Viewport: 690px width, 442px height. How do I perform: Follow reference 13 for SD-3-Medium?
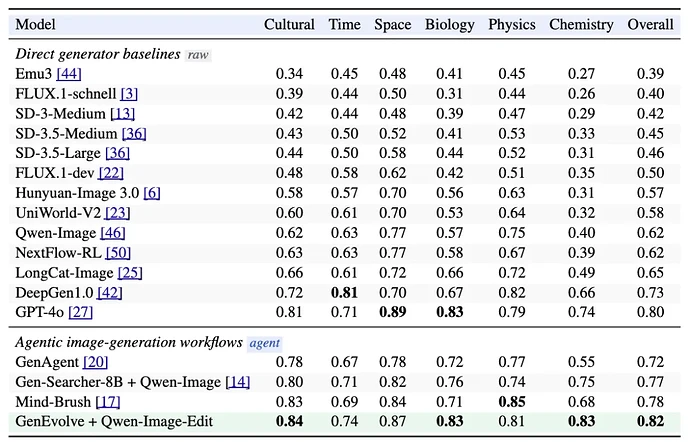(x=122, y=114)
